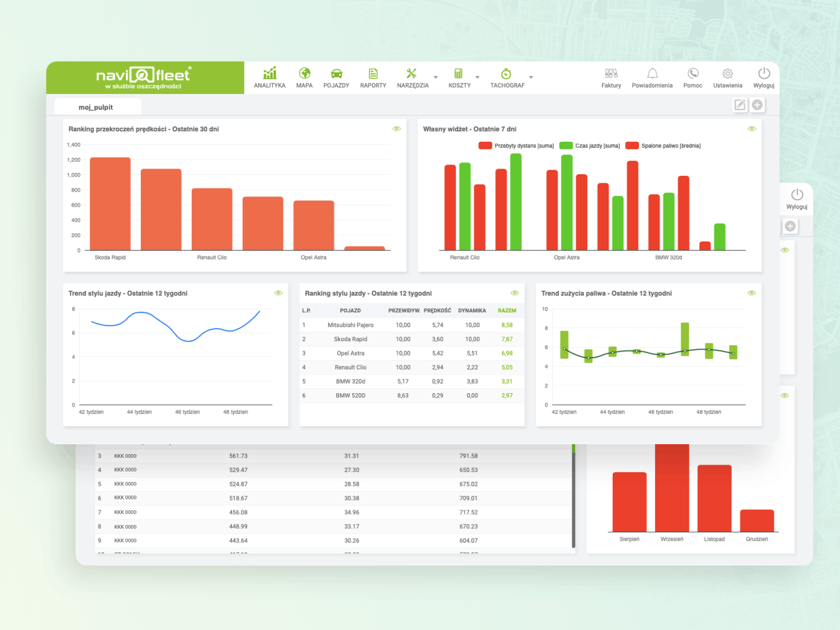
Task: Toggle the lower eye icon in back window
Action: pyautogui.click(x=785, y=395)
